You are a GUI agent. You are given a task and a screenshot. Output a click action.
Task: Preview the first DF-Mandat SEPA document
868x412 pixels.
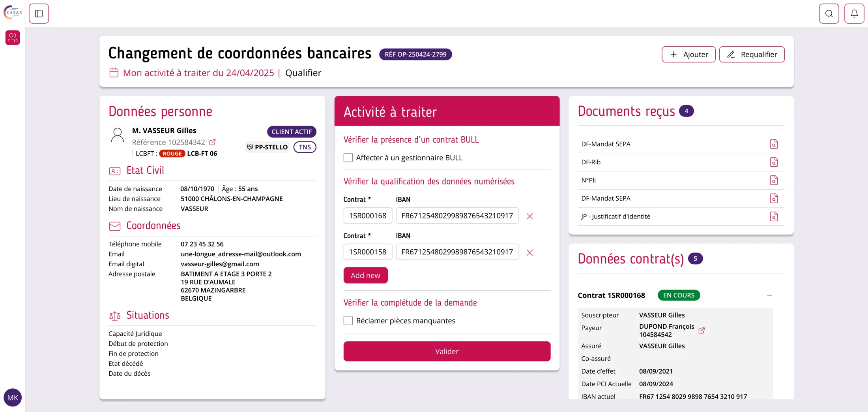[774, 144]
